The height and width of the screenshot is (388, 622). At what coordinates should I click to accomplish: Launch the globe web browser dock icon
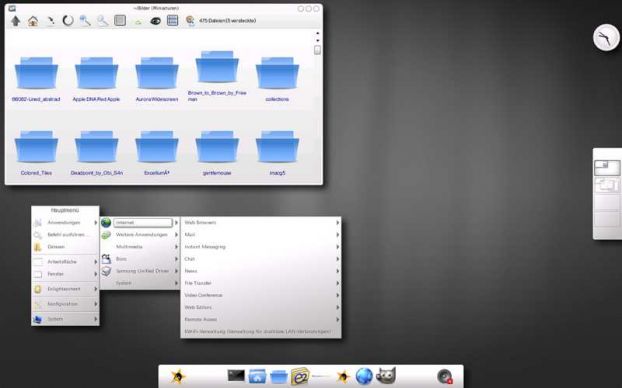(x=364, y=376)
